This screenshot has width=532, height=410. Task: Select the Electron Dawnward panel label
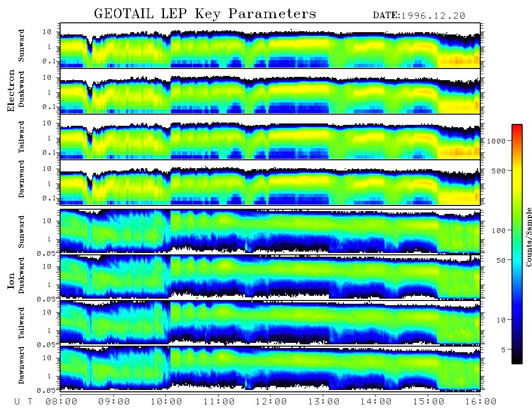point(21,179)
